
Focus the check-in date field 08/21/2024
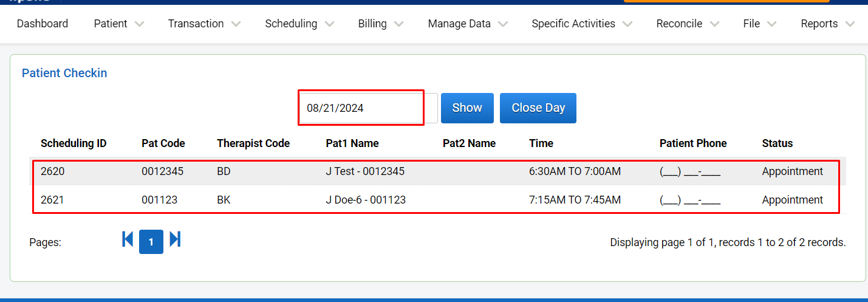(x=369, y=108)
